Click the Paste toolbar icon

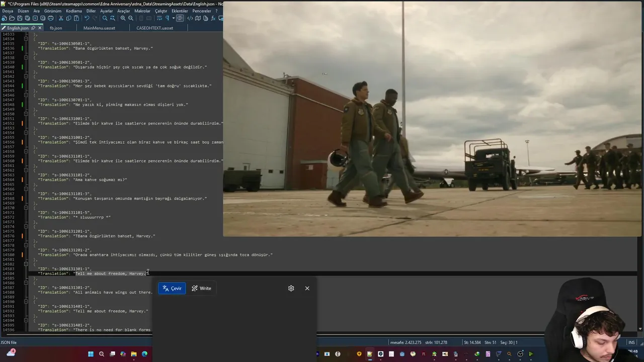(76, 18)
